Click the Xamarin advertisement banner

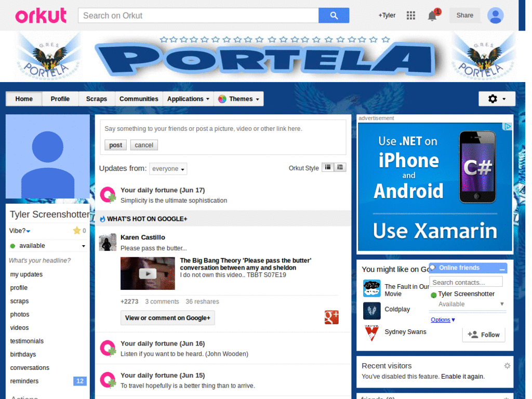pyautogui.click(x=435, y=187)
